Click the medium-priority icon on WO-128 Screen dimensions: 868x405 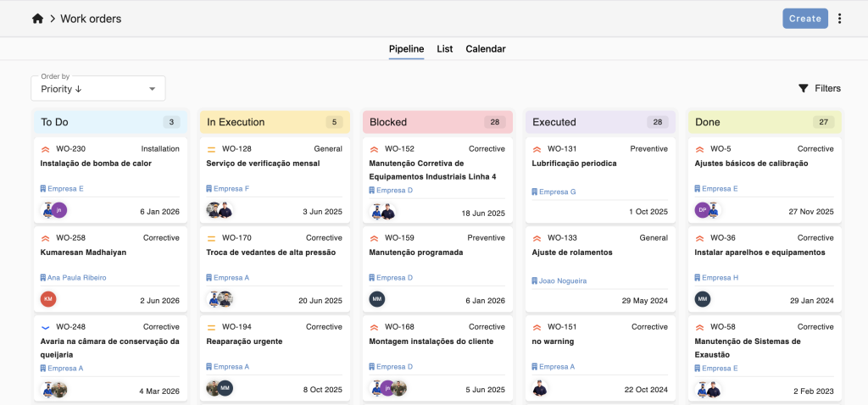click(x=211, y=149)
